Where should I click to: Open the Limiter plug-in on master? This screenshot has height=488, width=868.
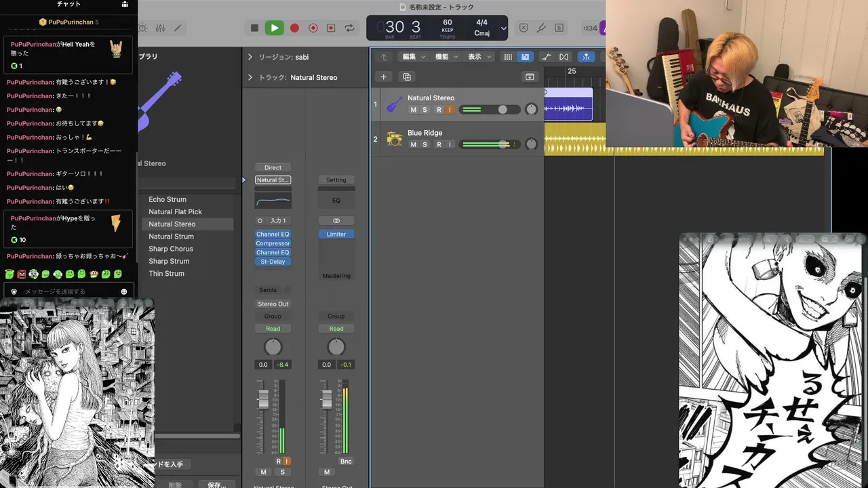336,234
